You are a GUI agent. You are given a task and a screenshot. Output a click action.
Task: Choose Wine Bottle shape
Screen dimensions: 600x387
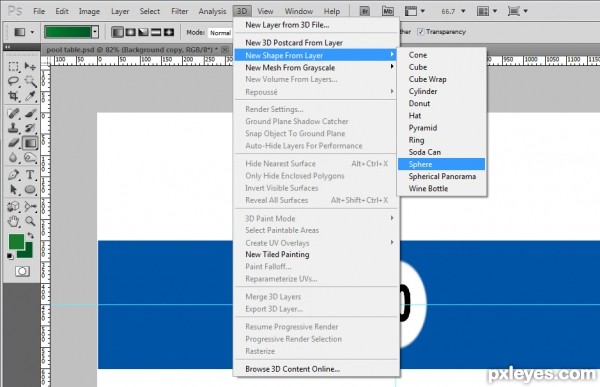click(442, 188)
